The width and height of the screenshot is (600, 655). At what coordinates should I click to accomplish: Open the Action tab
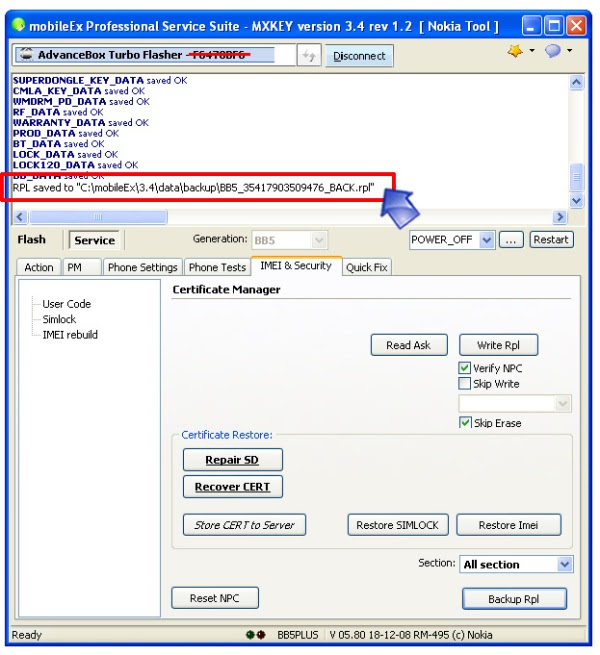(x=38, y=267)
